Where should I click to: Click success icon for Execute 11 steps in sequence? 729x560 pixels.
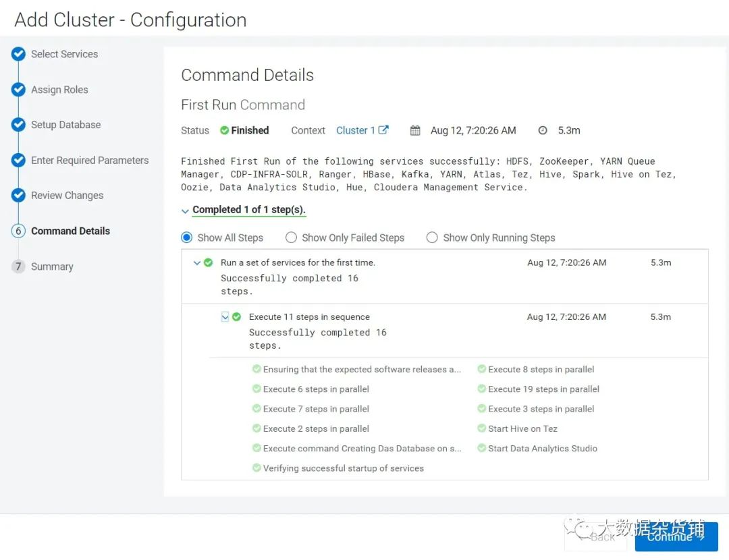237,317
